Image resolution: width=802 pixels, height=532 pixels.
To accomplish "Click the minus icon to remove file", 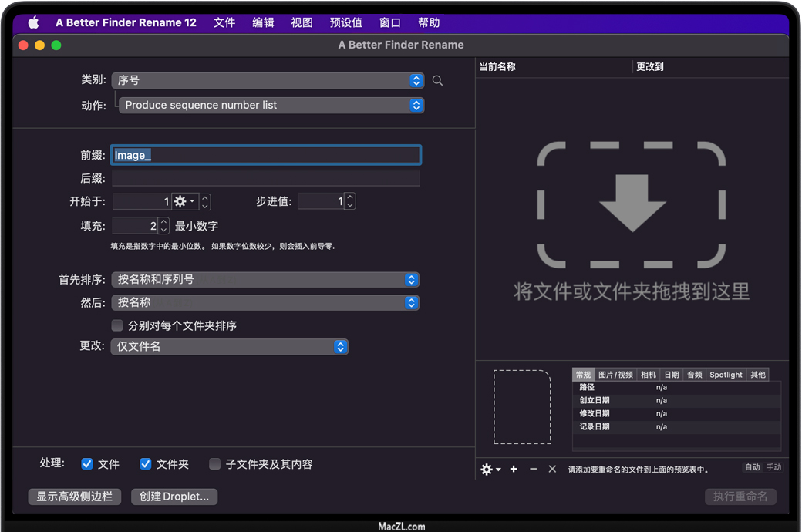I will [533, 469].
